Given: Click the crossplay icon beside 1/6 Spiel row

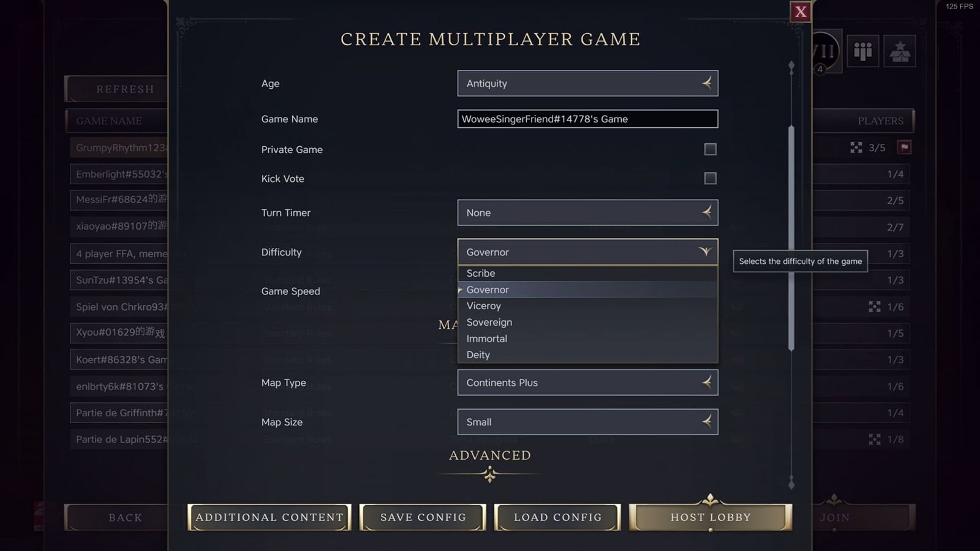Looking at the screenshot, I should (875, 307).
